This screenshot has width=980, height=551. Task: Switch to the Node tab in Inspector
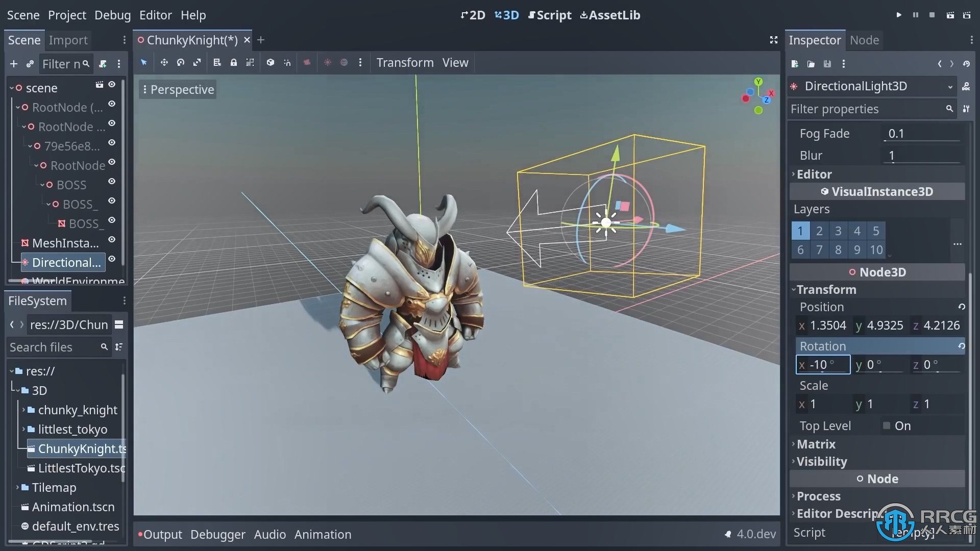tap(864, 40)
